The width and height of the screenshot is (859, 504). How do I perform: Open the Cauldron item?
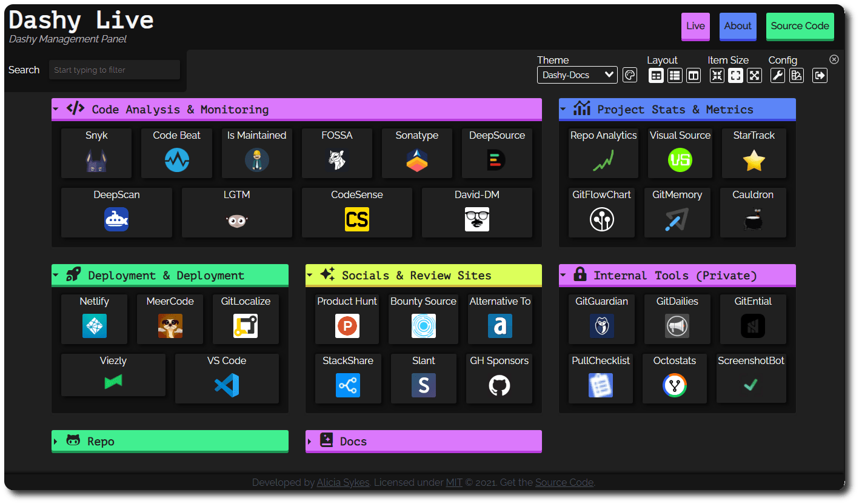point(753,212)
